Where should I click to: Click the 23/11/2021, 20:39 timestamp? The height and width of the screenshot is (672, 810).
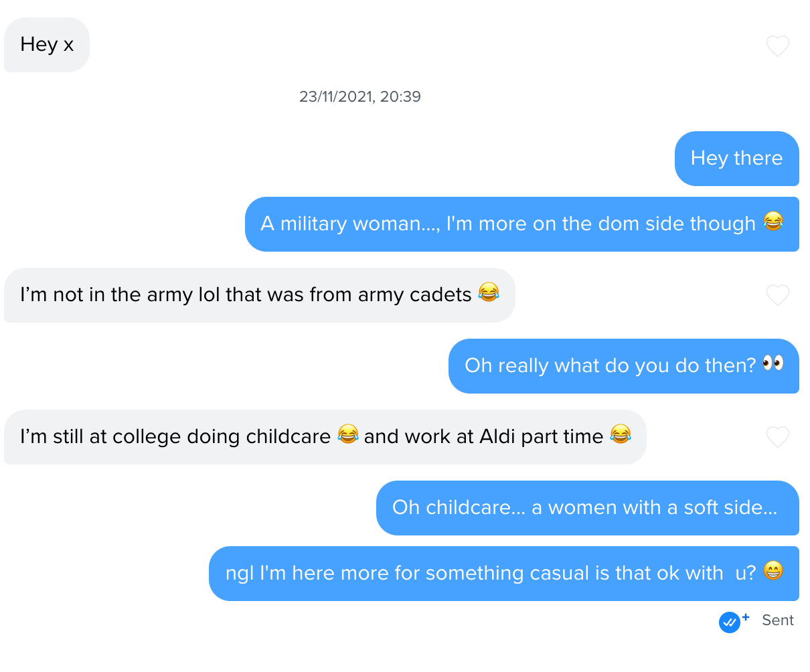click(x=360, y=96)
